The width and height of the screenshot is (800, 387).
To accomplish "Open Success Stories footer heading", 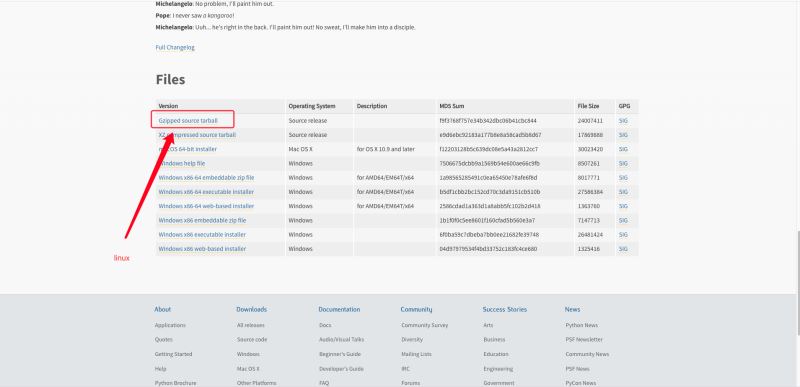I will click(505, 309).
